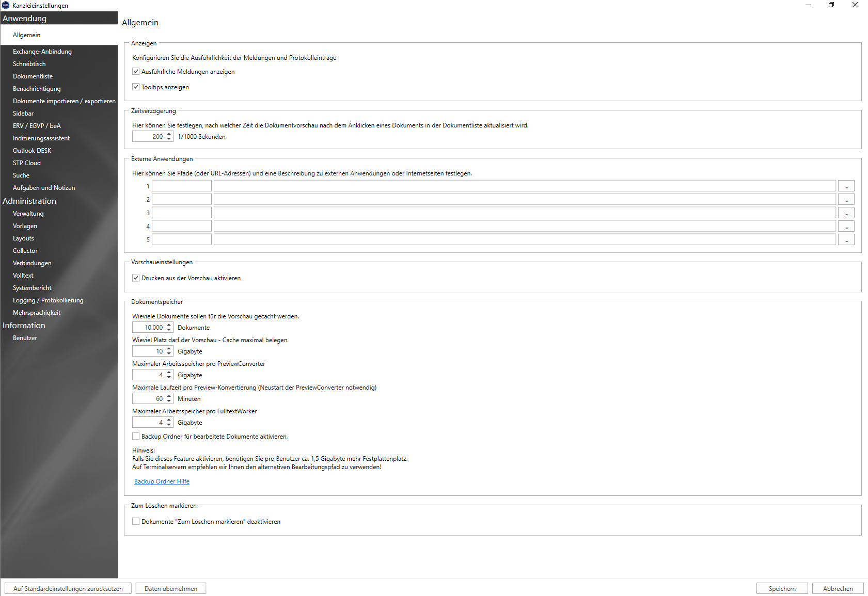Image resolution: width=868 pixels, height=596 pixels.
Task: Apply changes with "Daten übernehmen"
Action: click(x=170, y=588)
